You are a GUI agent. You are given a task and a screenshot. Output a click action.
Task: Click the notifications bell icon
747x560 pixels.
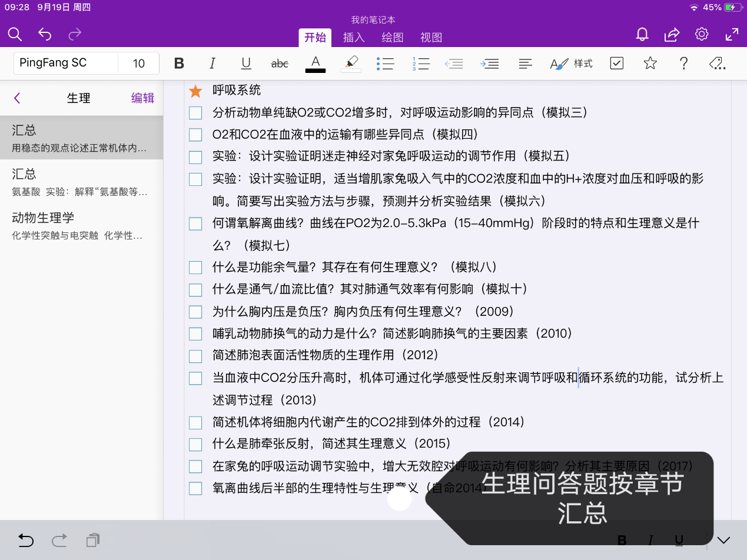(642, 34)
